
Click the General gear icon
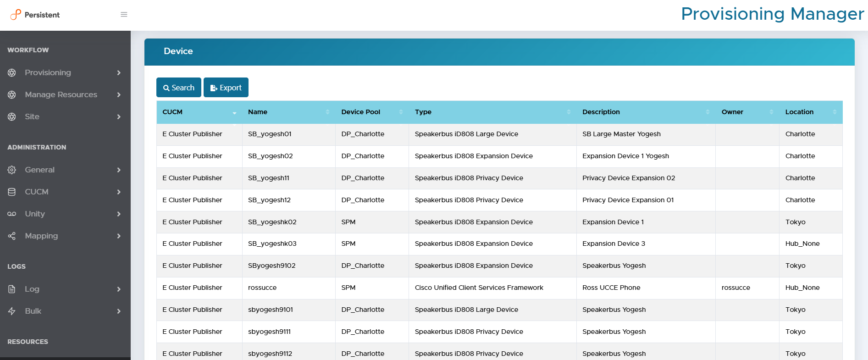click(12, 170)
